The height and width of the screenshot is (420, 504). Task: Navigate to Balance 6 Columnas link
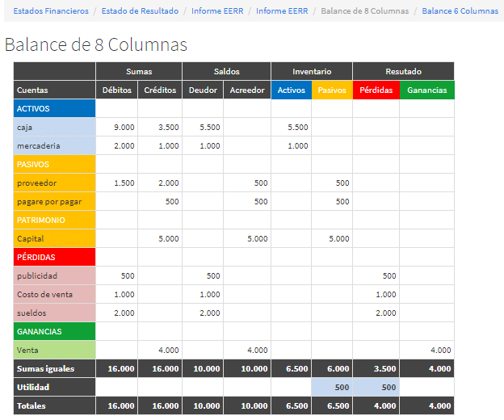pyautogui.click(x=460, y=11)
